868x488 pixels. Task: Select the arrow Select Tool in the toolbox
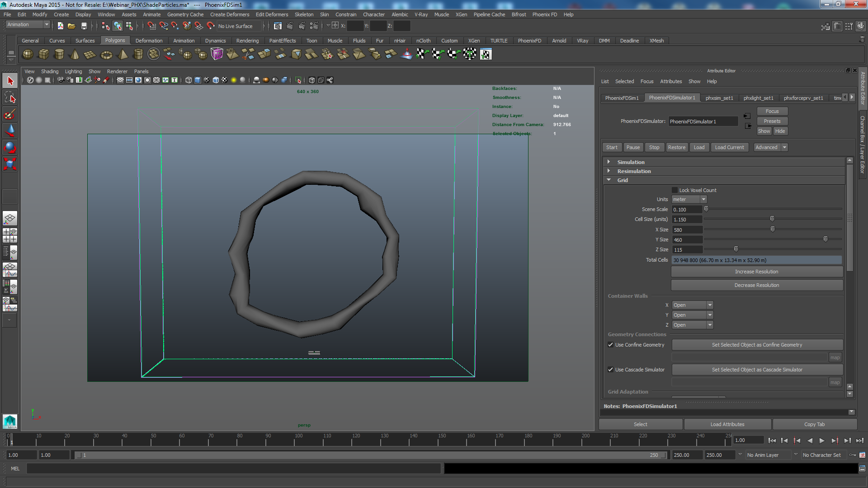[x=10, y=81]
